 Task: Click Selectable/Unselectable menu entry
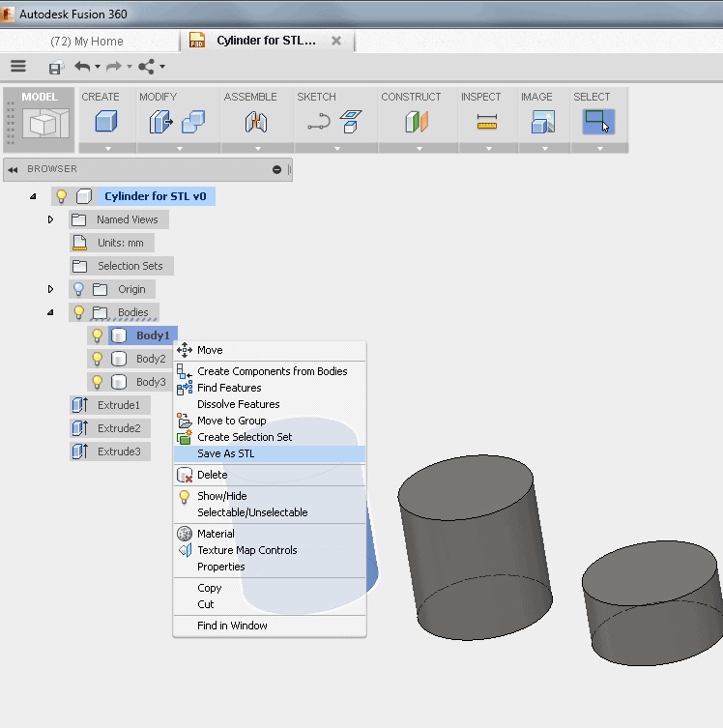coord(270,512)
